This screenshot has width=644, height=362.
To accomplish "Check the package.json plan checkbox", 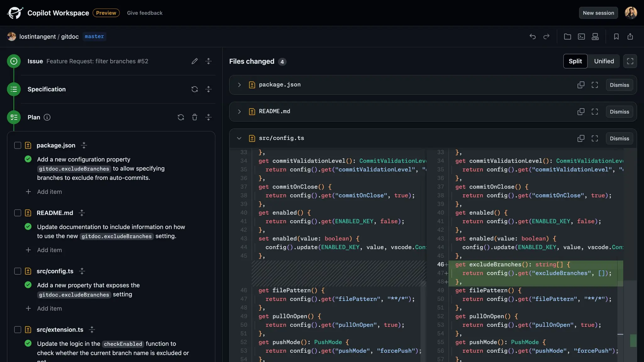I will coord(18,145).
